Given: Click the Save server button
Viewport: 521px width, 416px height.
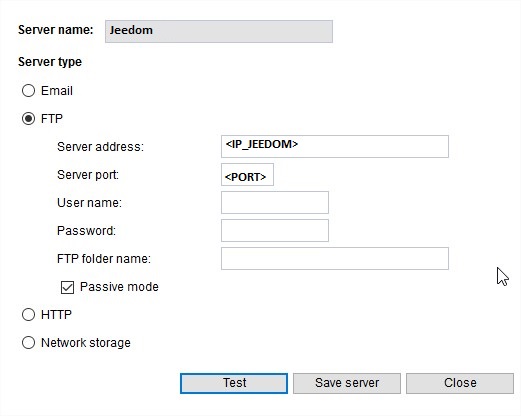Looking at the screenshot, I should (347, 383).
